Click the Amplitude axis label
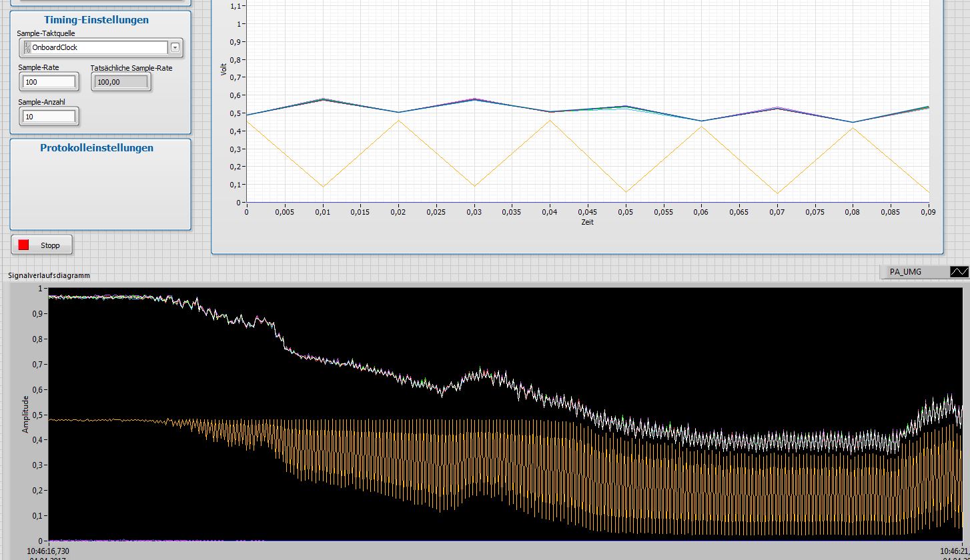This screenshot has height=560, width=970. pyautogui.click(x=25, y=414)
